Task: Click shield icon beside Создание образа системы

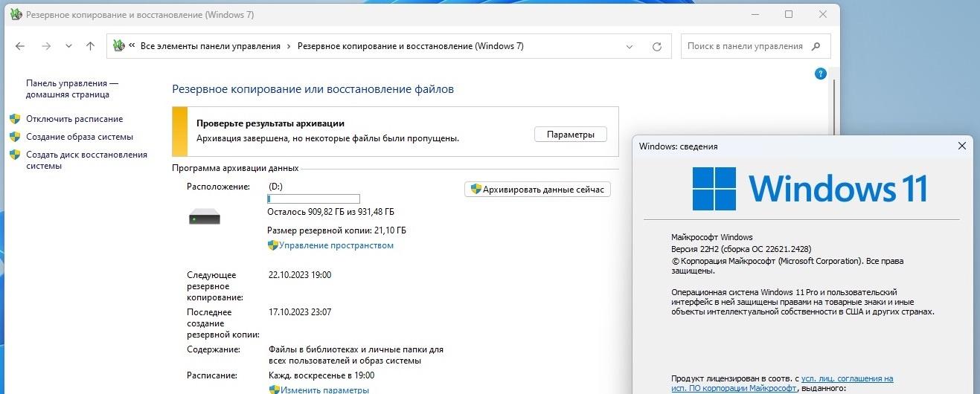Action: tap(15, 137)
